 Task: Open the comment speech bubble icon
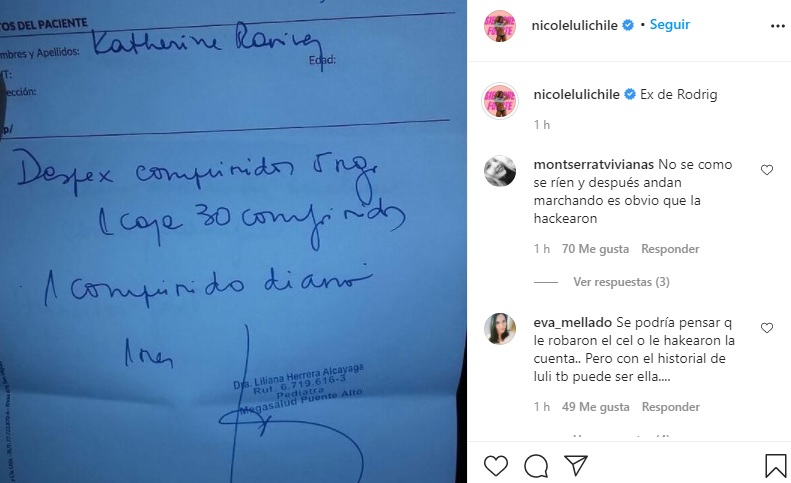click(x=536, y=465)
